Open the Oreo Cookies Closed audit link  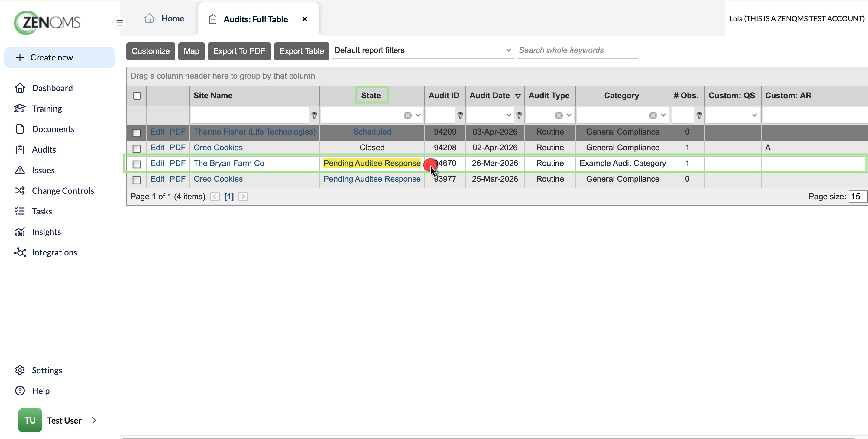pyautogui.click(x=218, y=147)
